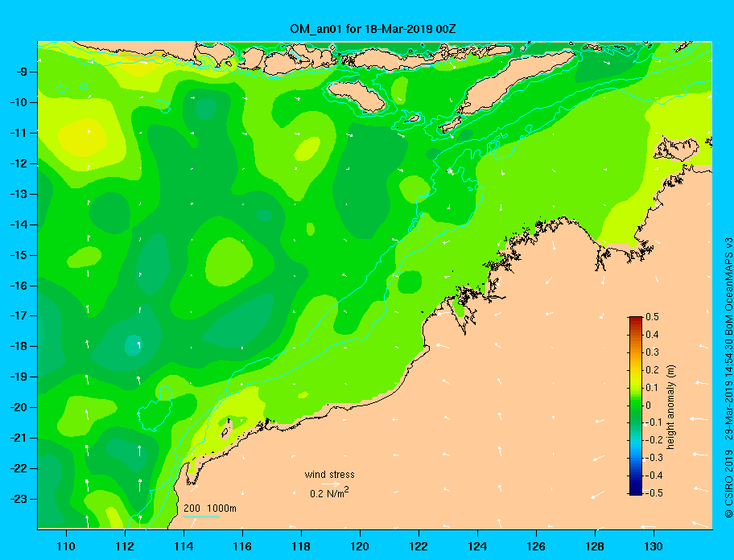Click the "200 1000m" isobath legend text
Screen dimensions: 734x560
pyautogui.click(x=210, y=509)
